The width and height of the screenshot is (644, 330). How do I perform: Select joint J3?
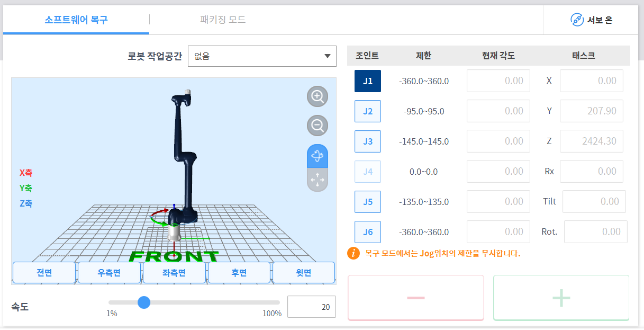pyautogui.click(x=368, y=141)
